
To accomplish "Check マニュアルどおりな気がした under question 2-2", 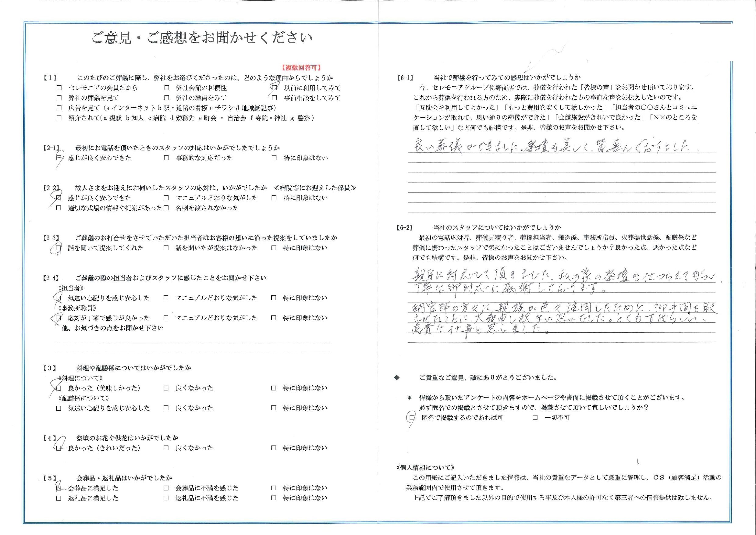I will [166, 198].
